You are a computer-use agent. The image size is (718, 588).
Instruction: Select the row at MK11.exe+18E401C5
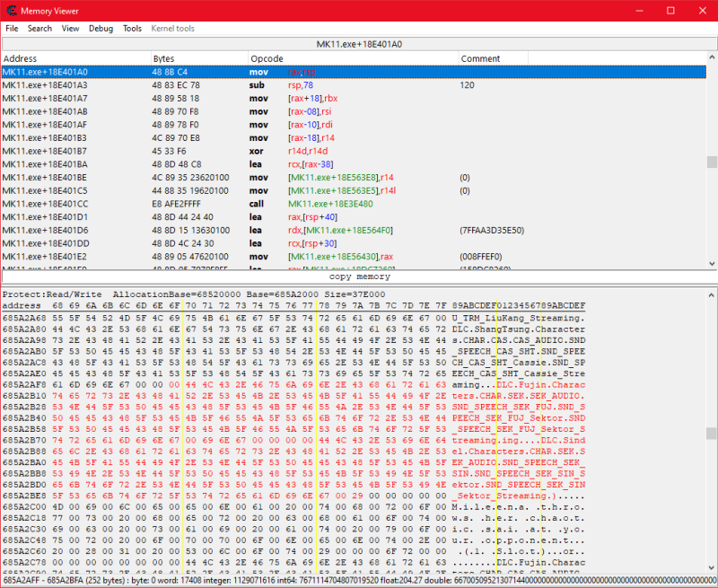coord(354,191)
